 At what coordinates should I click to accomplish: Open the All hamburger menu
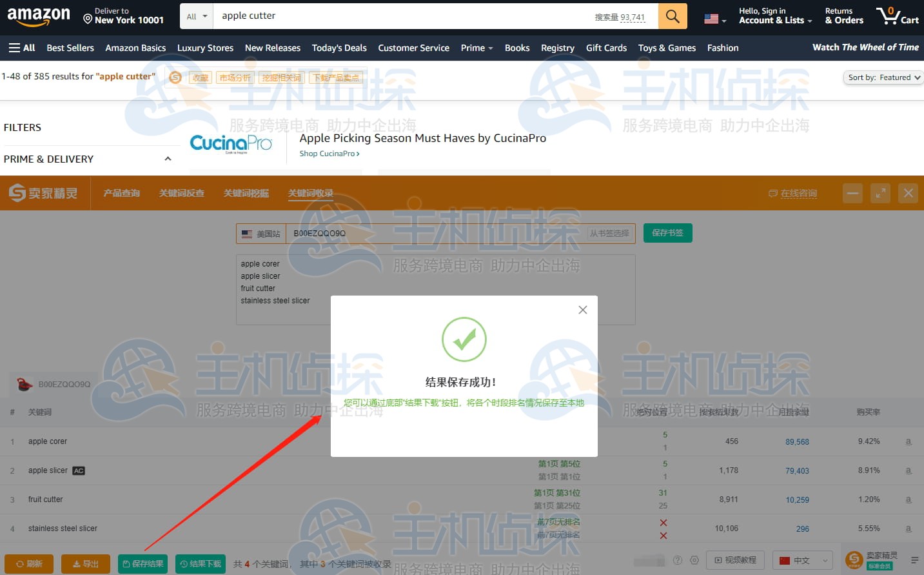coord(22,48)
